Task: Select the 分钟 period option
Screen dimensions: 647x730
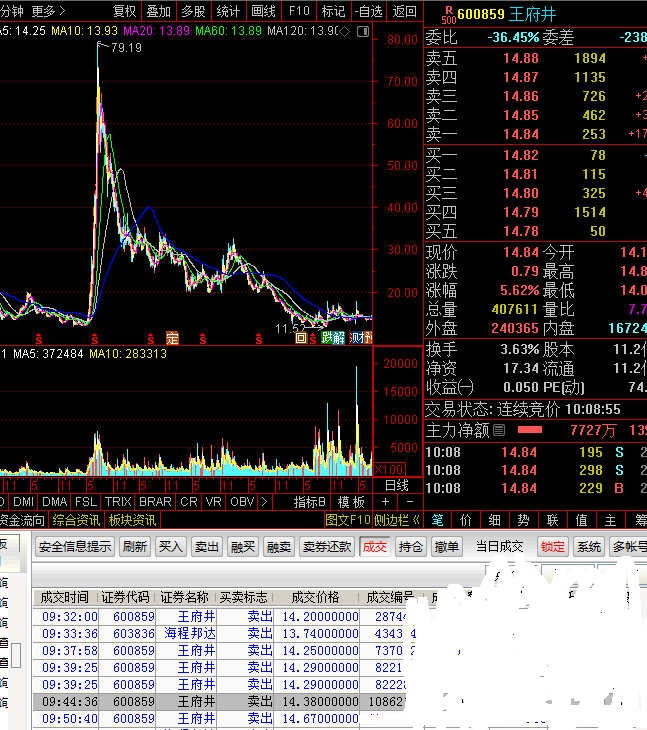Action: (x=11, y=11)
